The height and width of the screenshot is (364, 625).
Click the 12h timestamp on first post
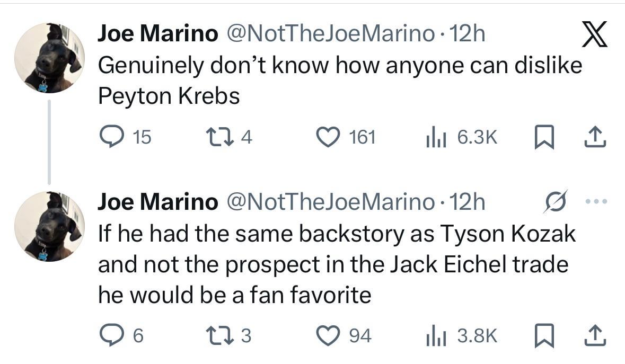[467, 35]
